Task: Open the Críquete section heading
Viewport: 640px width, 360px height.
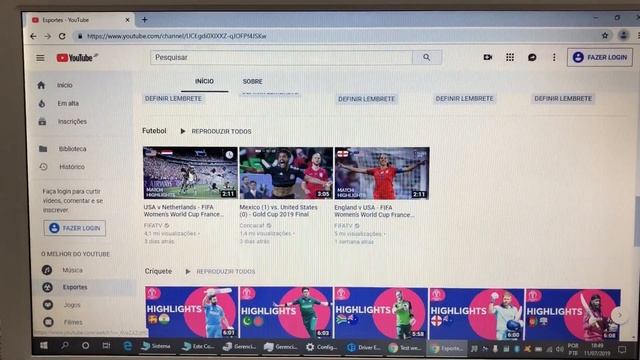Action: pos(158,271)
